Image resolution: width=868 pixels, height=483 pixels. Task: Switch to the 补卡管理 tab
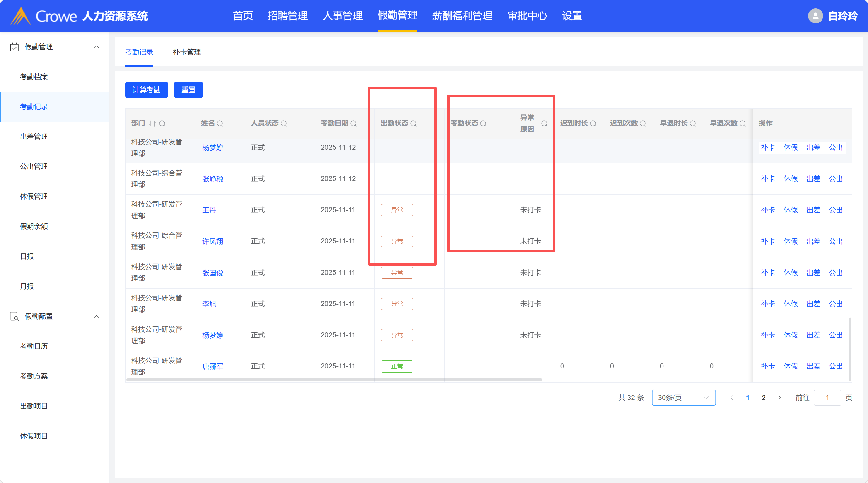click(187, 52)
